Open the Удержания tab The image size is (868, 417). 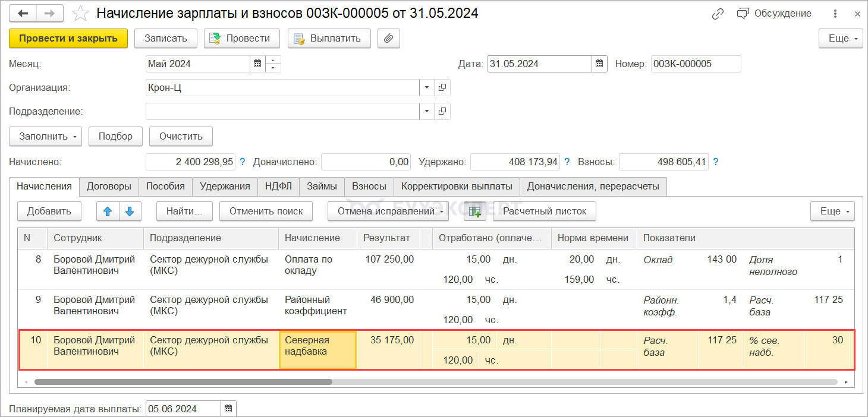[x=225, y=186]
